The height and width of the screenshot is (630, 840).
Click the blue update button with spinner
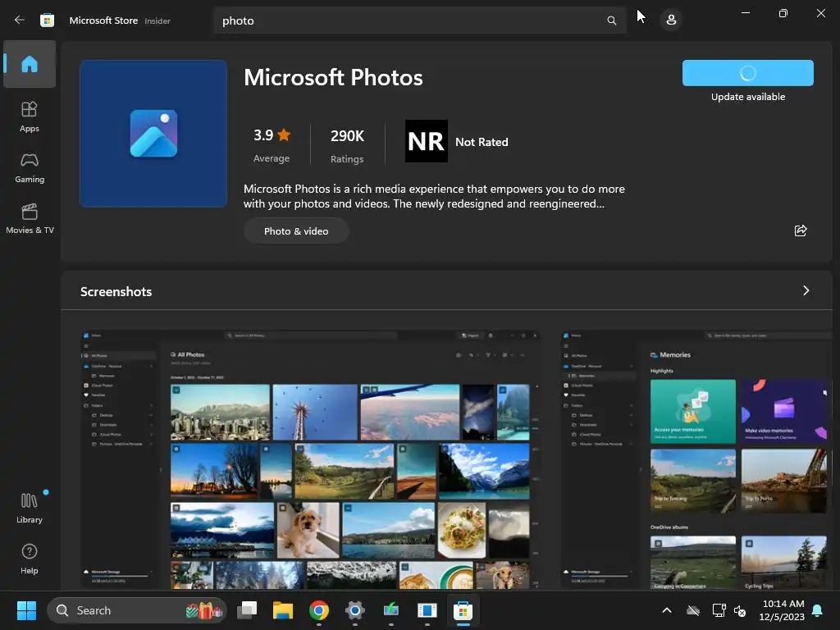748,73
